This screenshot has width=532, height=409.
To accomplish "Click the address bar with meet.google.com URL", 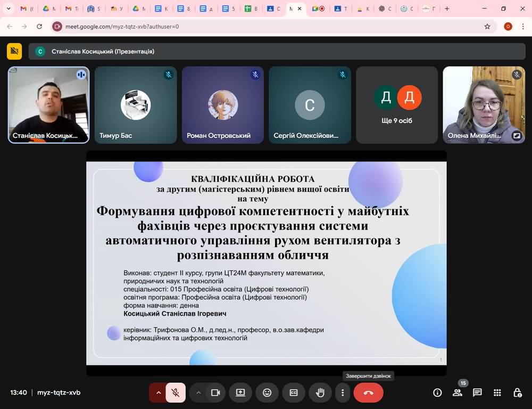I will [266, 26].
